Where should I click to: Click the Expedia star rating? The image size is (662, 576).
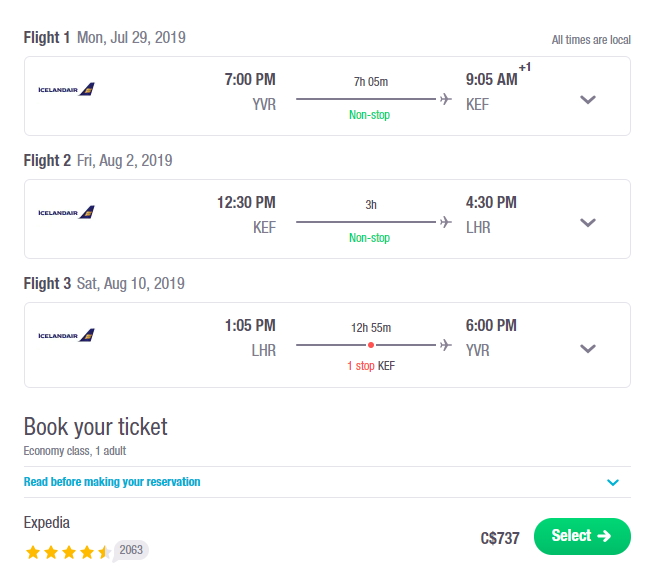tap(68, 552)
